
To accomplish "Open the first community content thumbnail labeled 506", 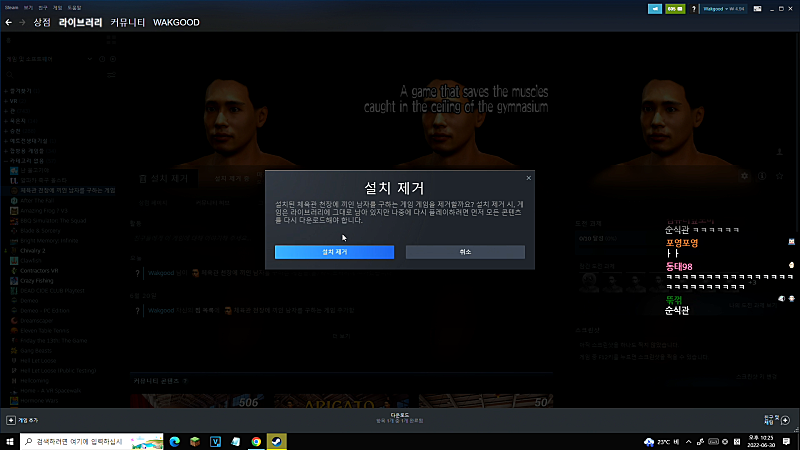I will pos(198,401).
